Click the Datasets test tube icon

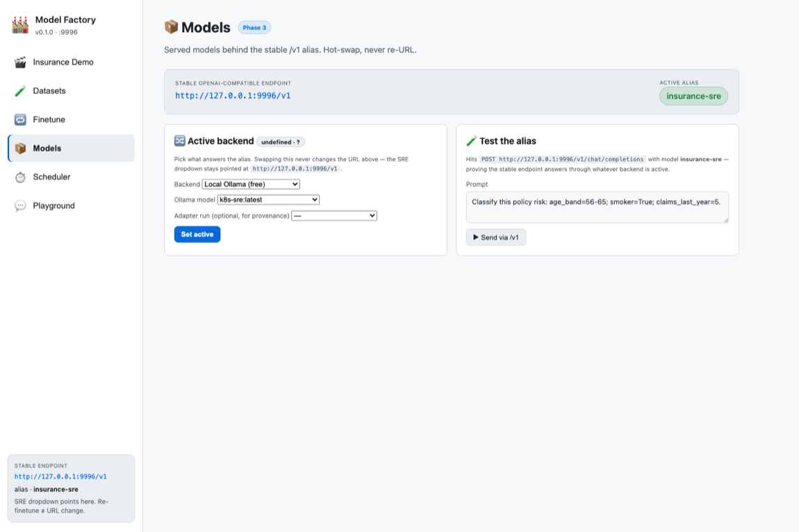(x=20, y=91)
